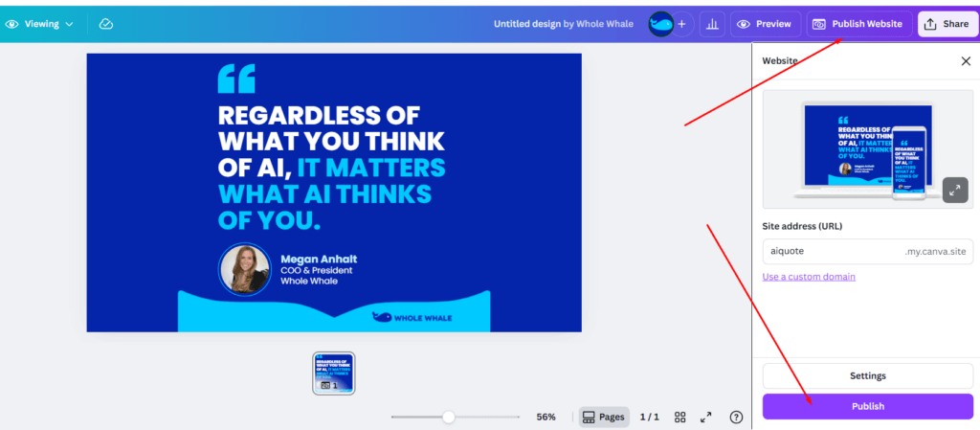Toggle the Pages view button
980x430 pixels.
604,417
